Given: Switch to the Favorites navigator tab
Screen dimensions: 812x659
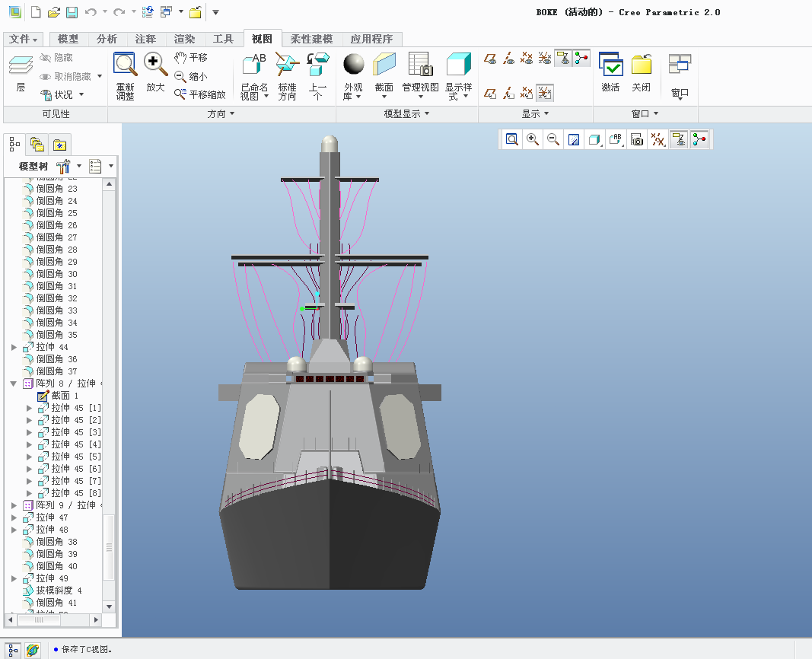Looking at the screenshot, I should click(x=59, y=145).
